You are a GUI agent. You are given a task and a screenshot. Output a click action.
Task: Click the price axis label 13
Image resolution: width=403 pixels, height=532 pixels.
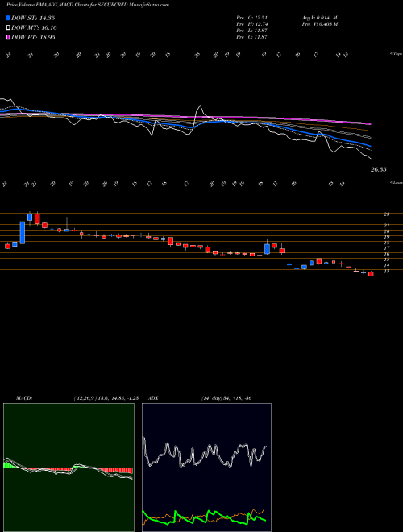click(386, 271)
